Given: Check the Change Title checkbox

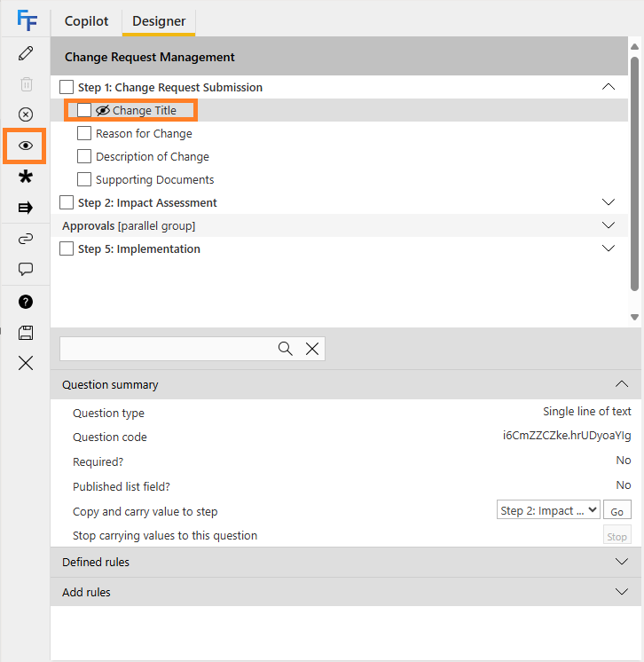Looking at the screenshot, I should [84, 110].
